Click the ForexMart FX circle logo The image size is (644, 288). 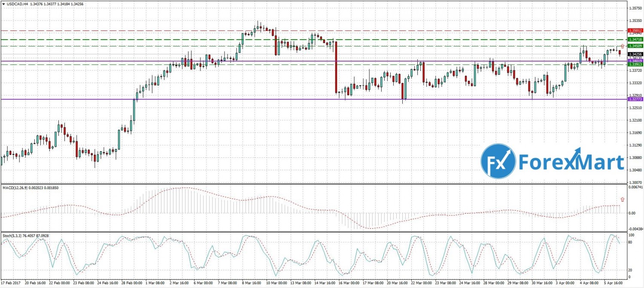[498, 161]
